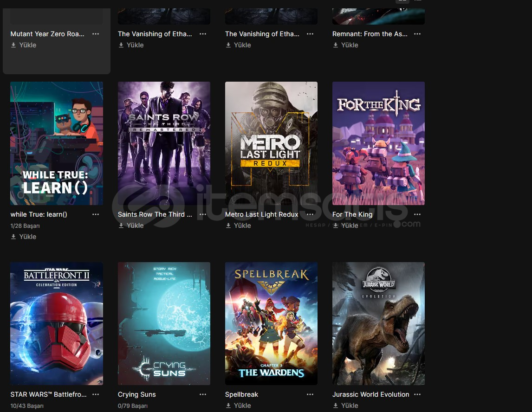Open the Spellbreak The Wardens cover

point(271,323)
